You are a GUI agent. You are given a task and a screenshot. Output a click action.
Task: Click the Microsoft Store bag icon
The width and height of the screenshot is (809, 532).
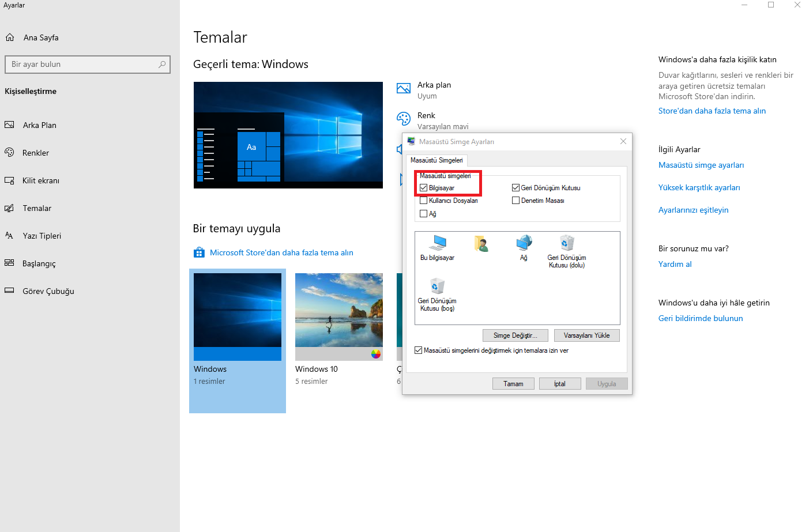click(x=199, y=252)
